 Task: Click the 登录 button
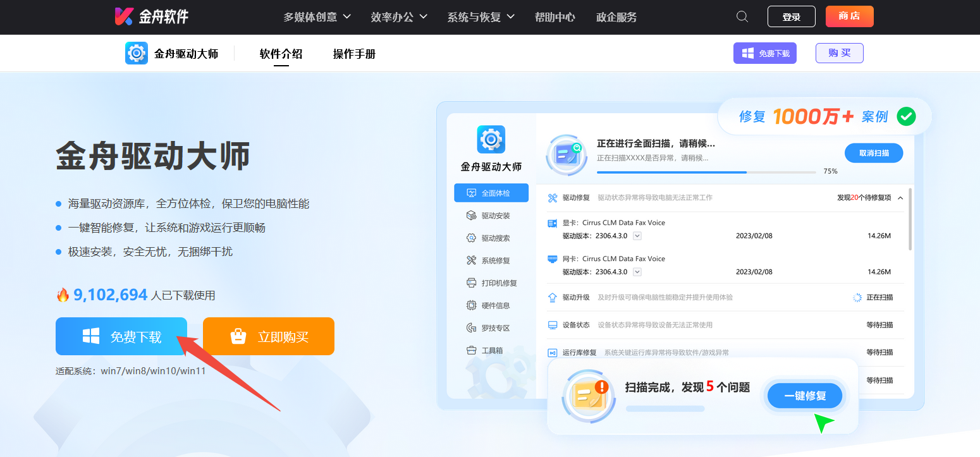[792, 16]
